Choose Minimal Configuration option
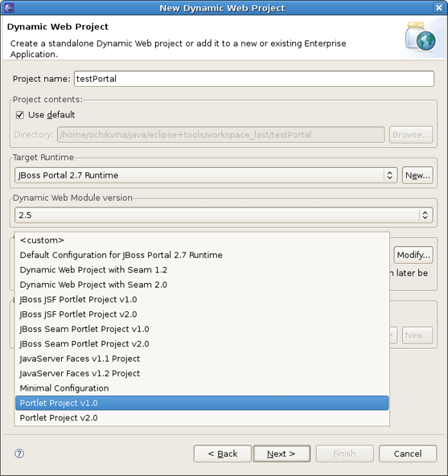Image resolution: width=448 pixels, height=476 pixels. [202, 388]
